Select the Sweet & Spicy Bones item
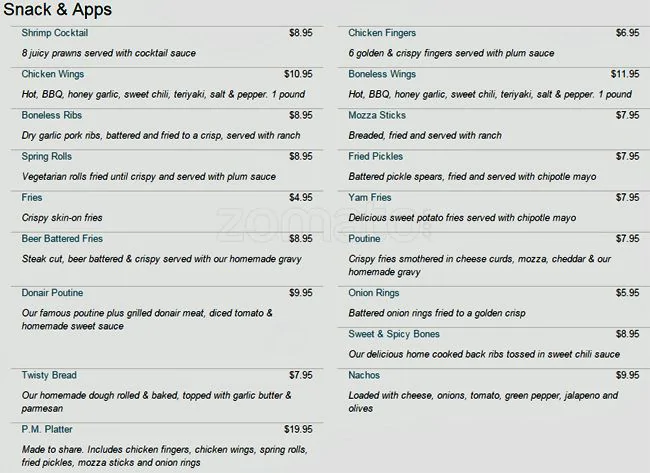The height and width of the screenshot is (473, 650). point(394,334)
